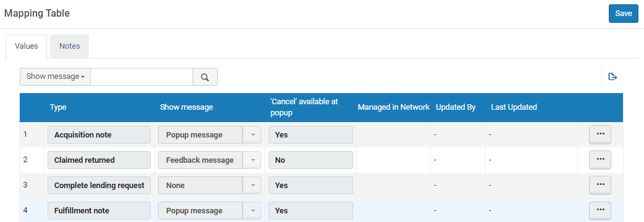Click the search text input field
Viewport: 644px width, 222px height.
coord(141,76)
